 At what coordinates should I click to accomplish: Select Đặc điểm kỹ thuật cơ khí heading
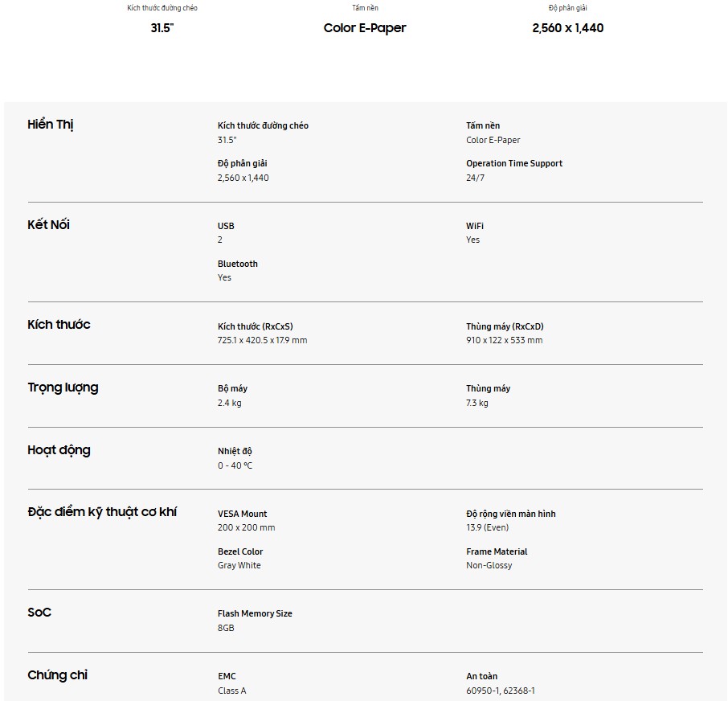[102, 512]
